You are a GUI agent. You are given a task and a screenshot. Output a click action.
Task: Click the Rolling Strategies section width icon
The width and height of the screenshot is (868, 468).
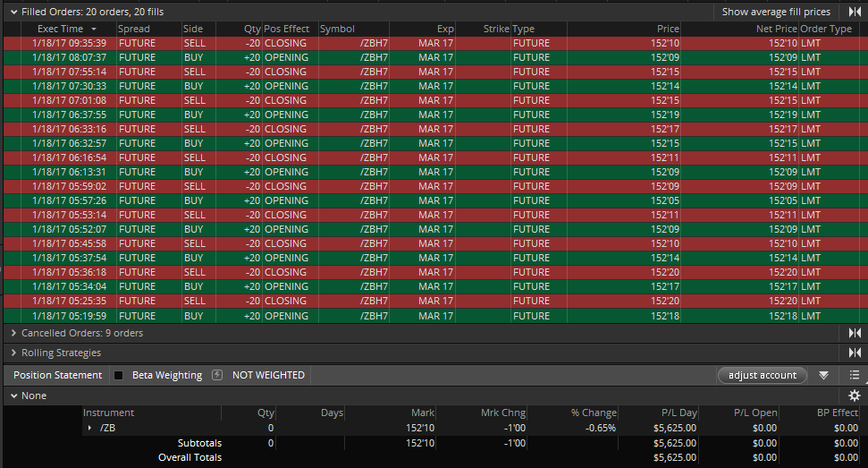pos(854,353)
